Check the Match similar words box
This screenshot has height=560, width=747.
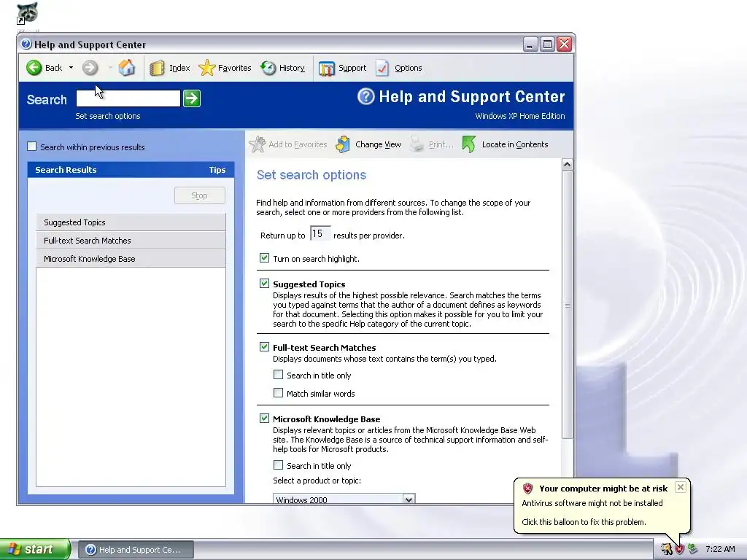point(278,393)
